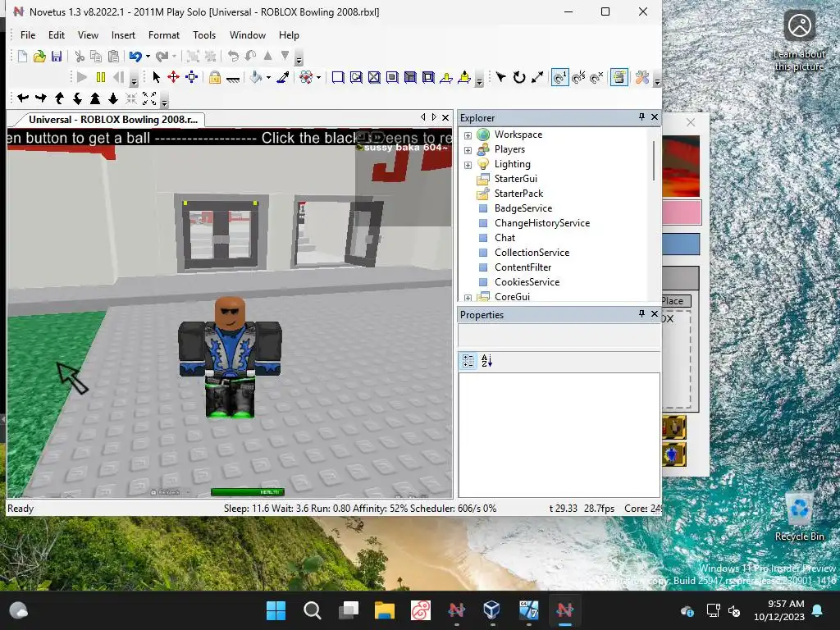Screen dimensions: 840x630
Task: Click the New file toolbar icon
Action: [x=22, y=57]
